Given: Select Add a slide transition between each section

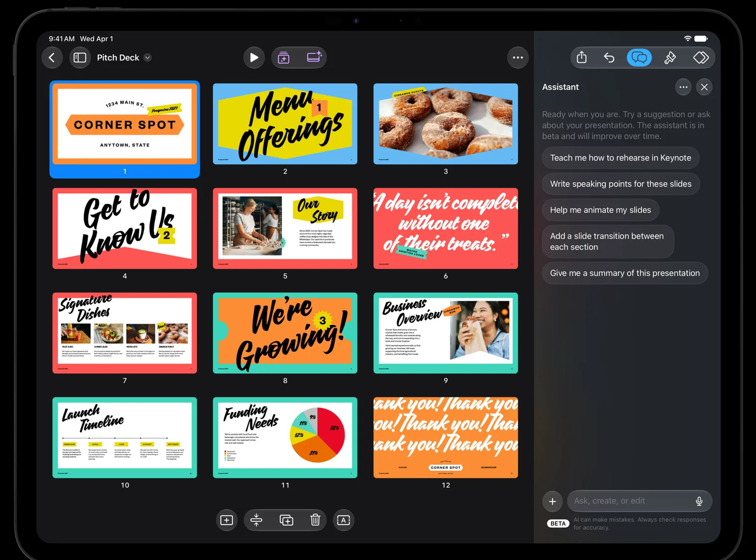Looking at the screenshot, I should [x=608, y=241].
